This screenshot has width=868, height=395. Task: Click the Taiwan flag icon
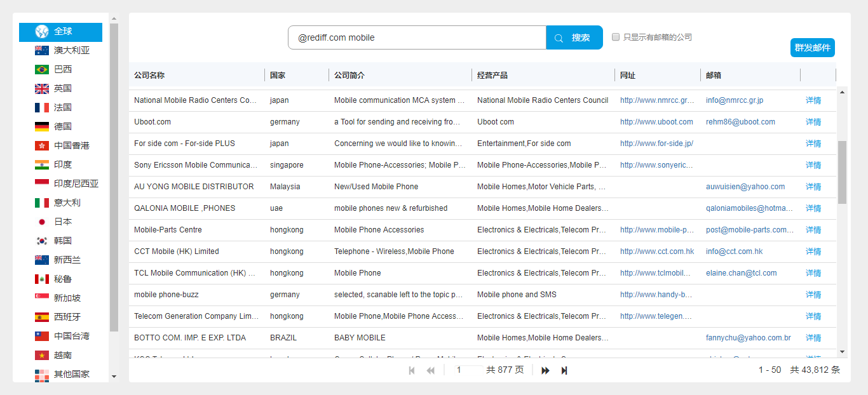tap(42, 336)
